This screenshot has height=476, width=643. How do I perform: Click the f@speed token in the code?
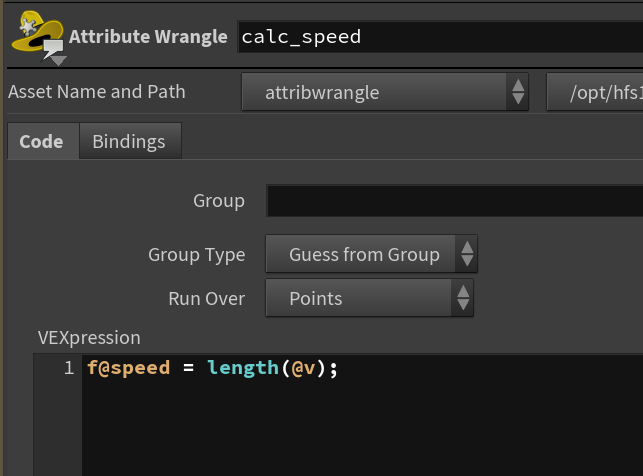(x=128, y=367)
